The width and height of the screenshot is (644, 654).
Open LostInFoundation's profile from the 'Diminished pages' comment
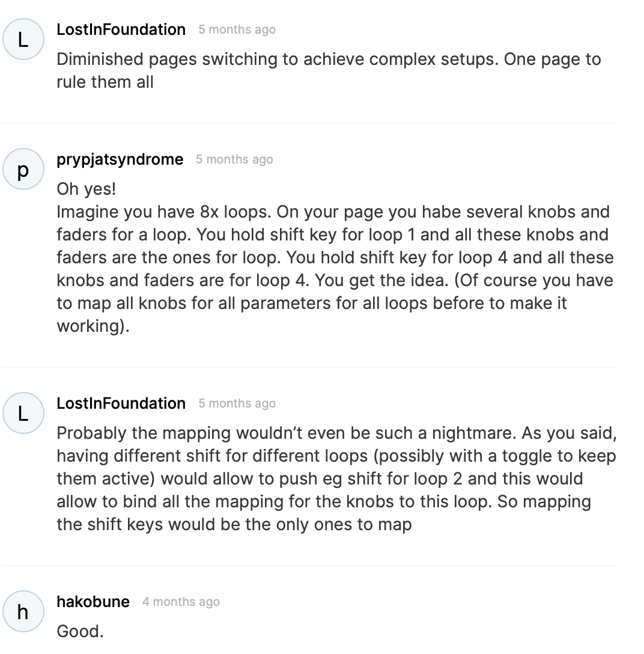pos(121,29)
